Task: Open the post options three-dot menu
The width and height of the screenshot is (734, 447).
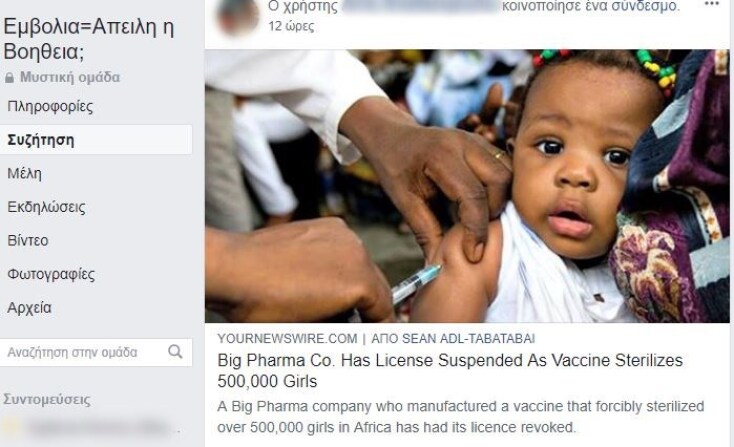Action: tap(711, 4)
